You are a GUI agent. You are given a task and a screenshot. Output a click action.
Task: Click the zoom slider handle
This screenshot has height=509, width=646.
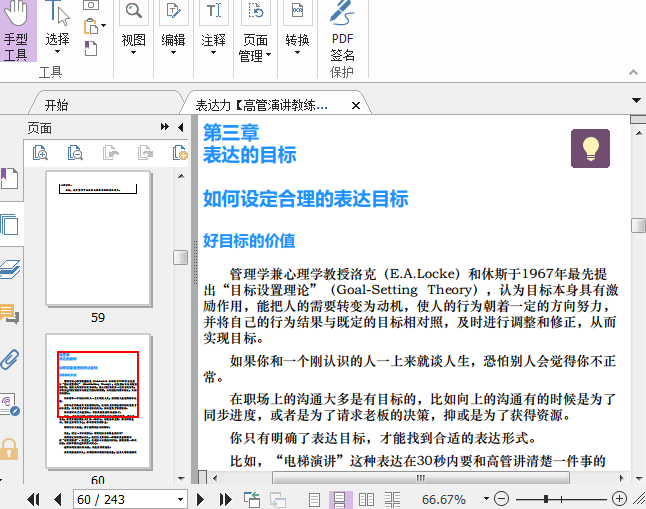point(546,499)
